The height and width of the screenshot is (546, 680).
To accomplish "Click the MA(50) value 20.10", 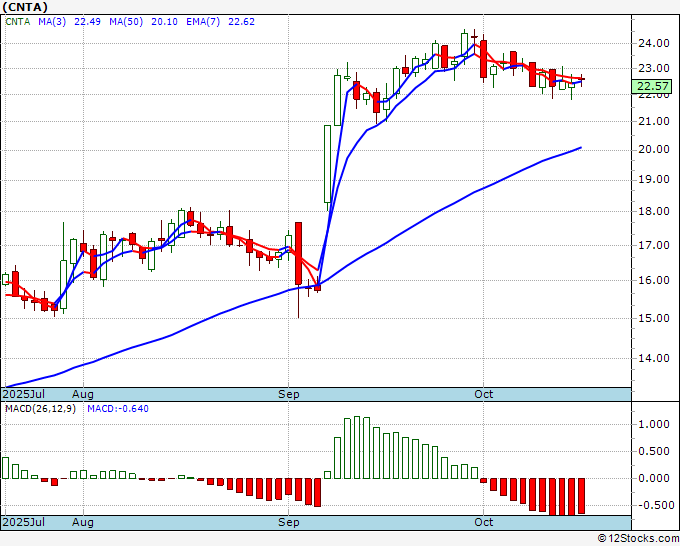I will click(x=164, y=22).
